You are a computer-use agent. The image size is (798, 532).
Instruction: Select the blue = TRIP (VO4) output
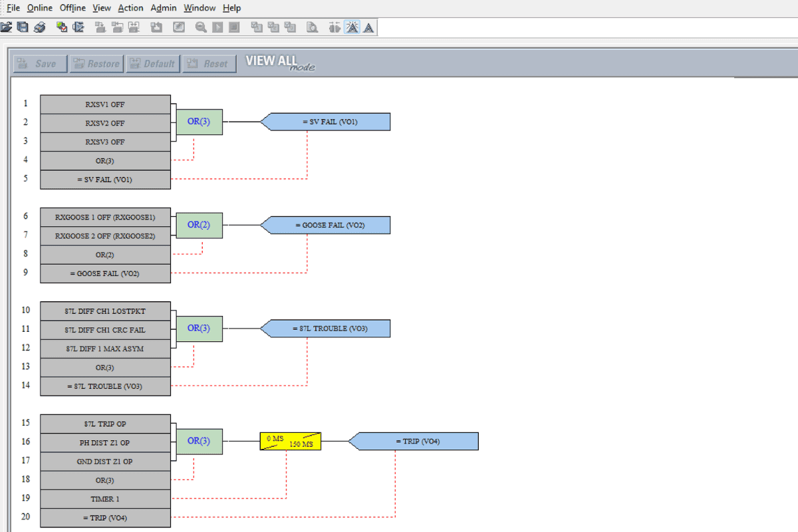coord(414,441)
